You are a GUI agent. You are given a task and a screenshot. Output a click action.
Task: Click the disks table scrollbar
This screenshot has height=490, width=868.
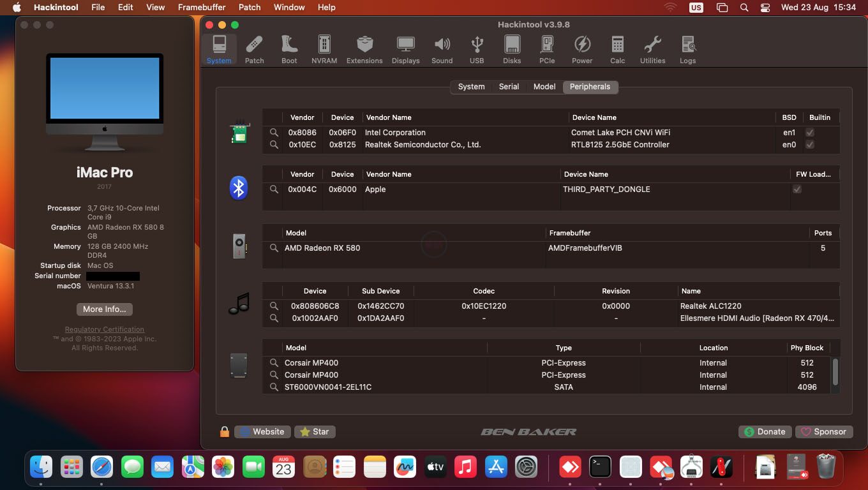[835, 371]
